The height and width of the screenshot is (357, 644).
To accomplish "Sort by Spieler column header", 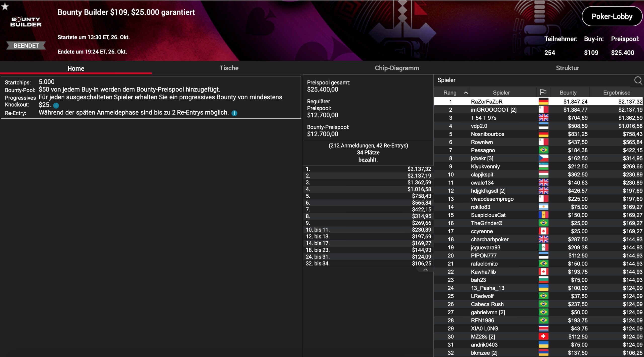I will coord(501,93).
